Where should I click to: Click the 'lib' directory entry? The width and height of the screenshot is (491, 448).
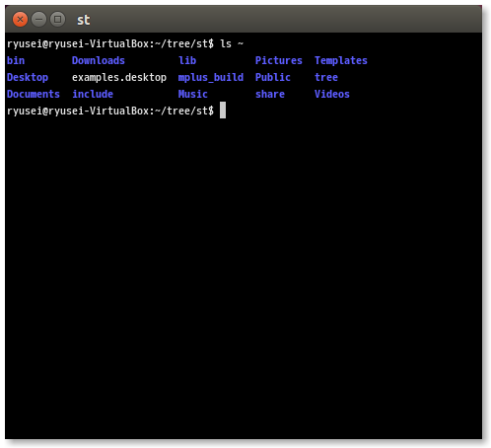[187, 60]
